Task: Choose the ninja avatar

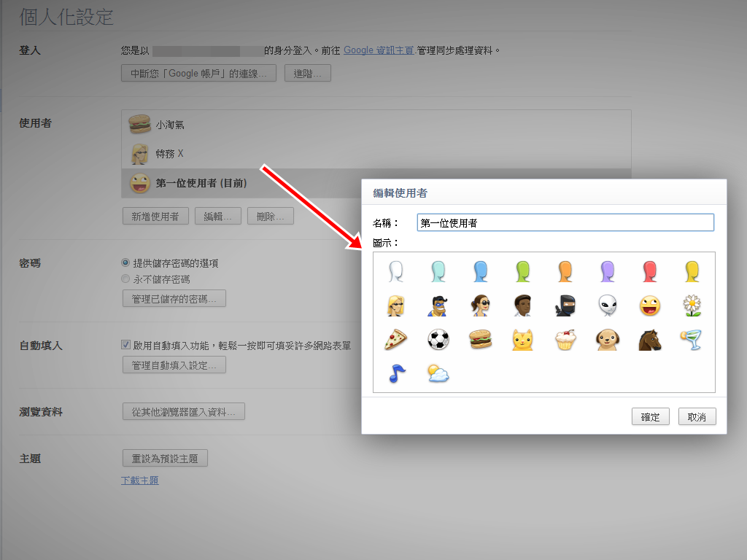Action: tap(565, 306)
